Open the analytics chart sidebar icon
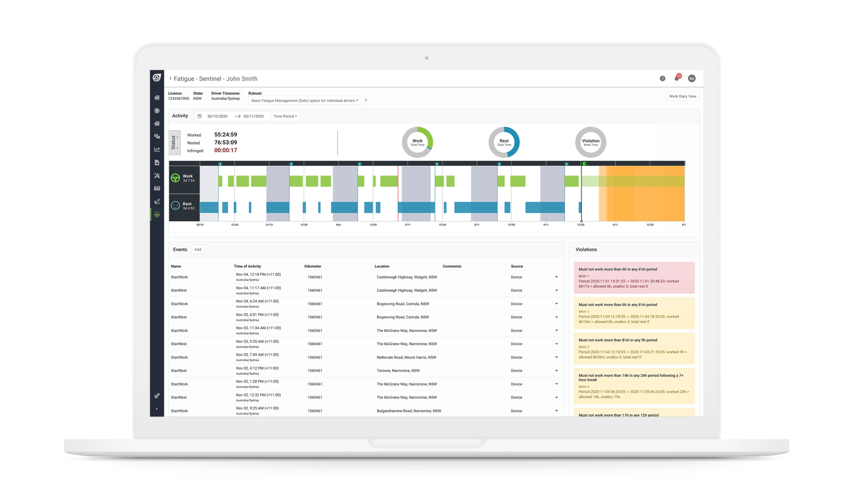This screenshot has width=854, height=504. [157, 149]
